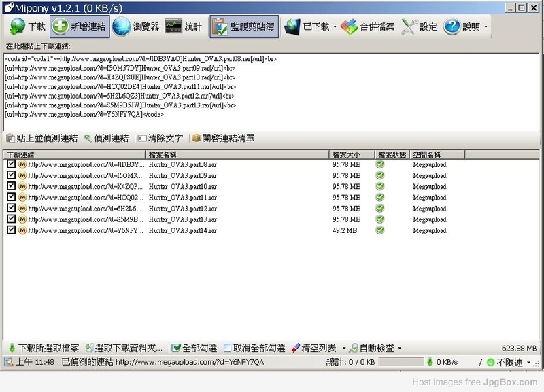Click 貼上並偵測連結 paste and detect button
The width and height of the screenshot is (544, 392).
coord(42,138)
